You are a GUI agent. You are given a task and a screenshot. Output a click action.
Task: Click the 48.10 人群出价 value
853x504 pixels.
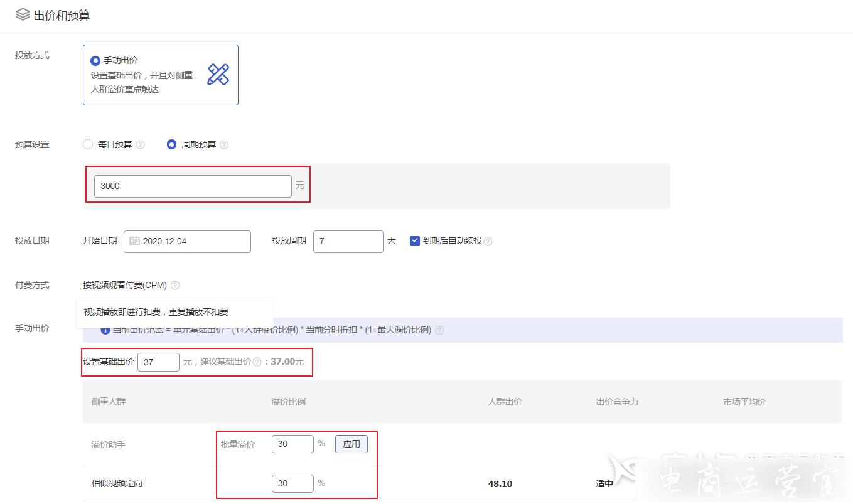coord(500,484)
